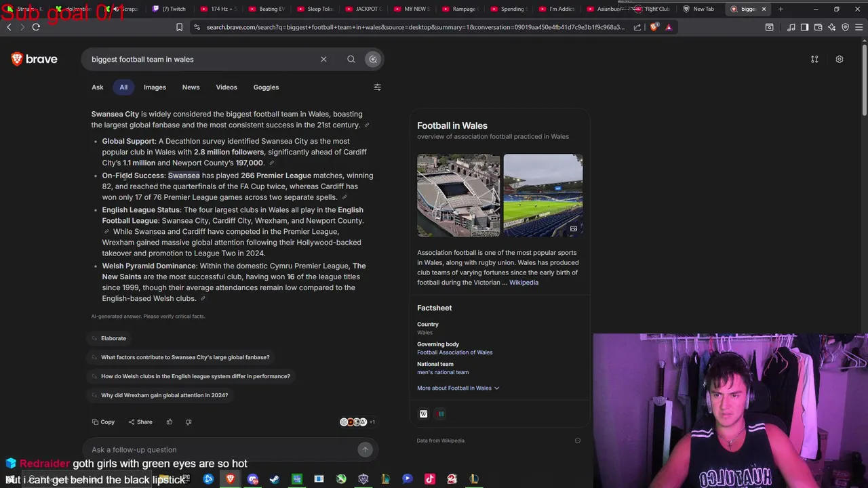Click the Brave Shields lion icon in address bar
Image resolution: width=868 pixels, height=488 pixels.
pos(654,27)
